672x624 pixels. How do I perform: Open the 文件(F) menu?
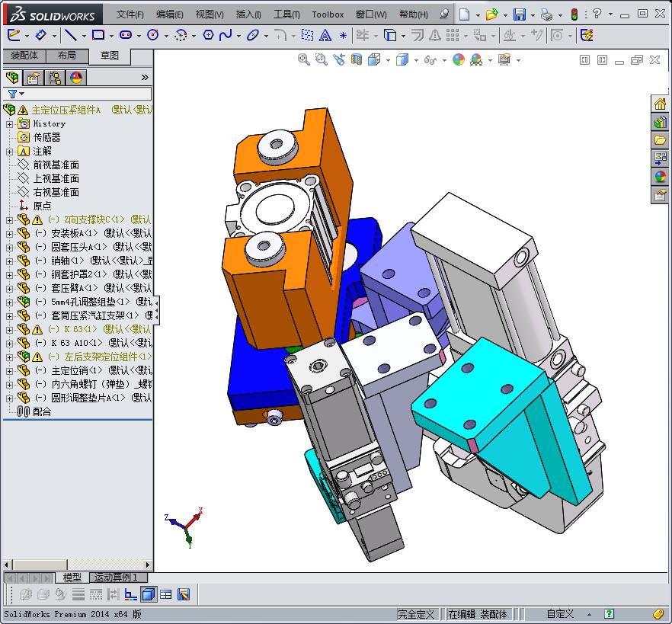coord(130,14)
